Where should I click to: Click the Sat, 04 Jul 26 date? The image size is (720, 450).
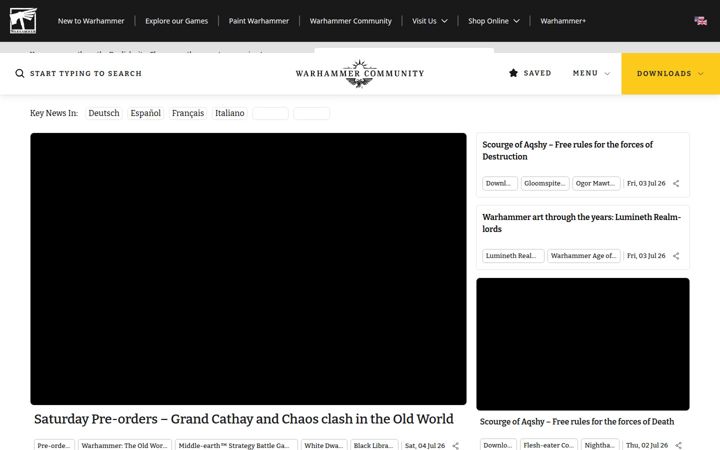tap(425, 445)
